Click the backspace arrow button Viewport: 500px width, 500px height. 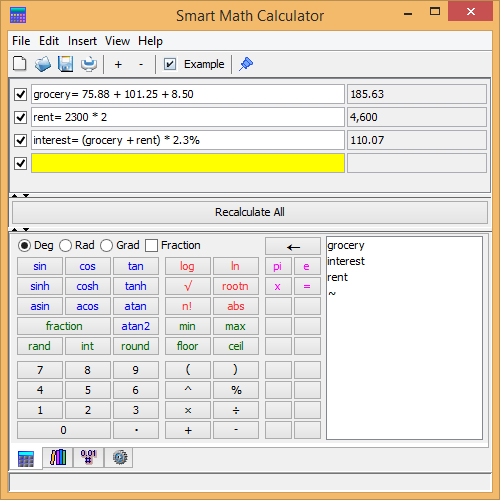293,246
